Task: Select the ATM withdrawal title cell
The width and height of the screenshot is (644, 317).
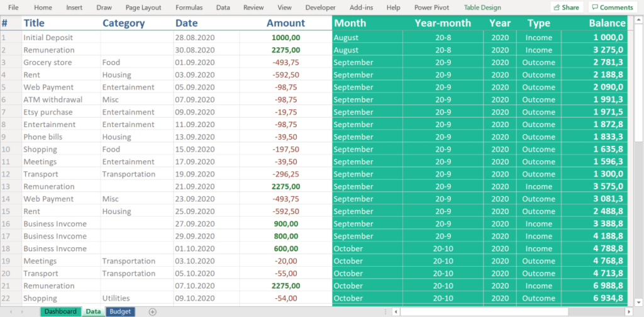Action: click(61, 99)
